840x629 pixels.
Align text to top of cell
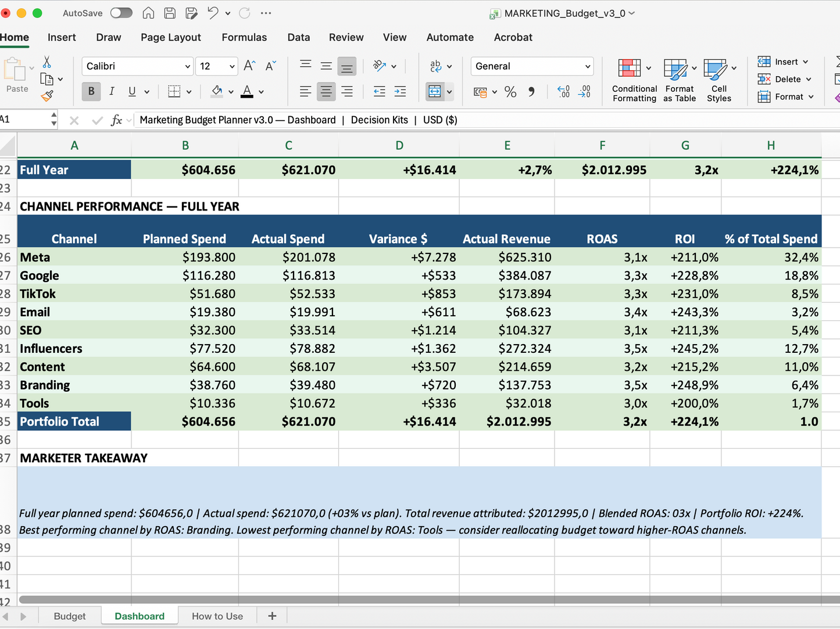(306, 65)
